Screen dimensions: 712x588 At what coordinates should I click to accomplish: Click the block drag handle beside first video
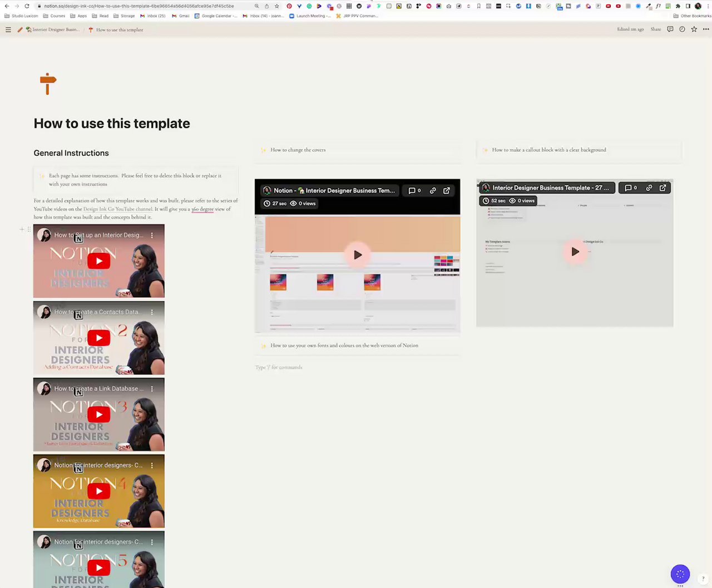(29, 229)
